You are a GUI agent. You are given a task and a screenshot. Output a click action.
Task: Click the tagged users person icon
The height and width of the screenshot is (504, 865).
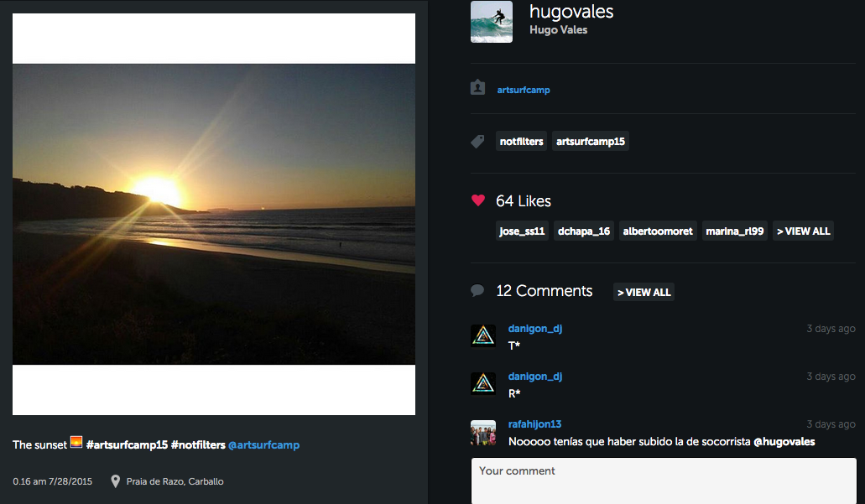pyautogui.click(x=478, y=87)
